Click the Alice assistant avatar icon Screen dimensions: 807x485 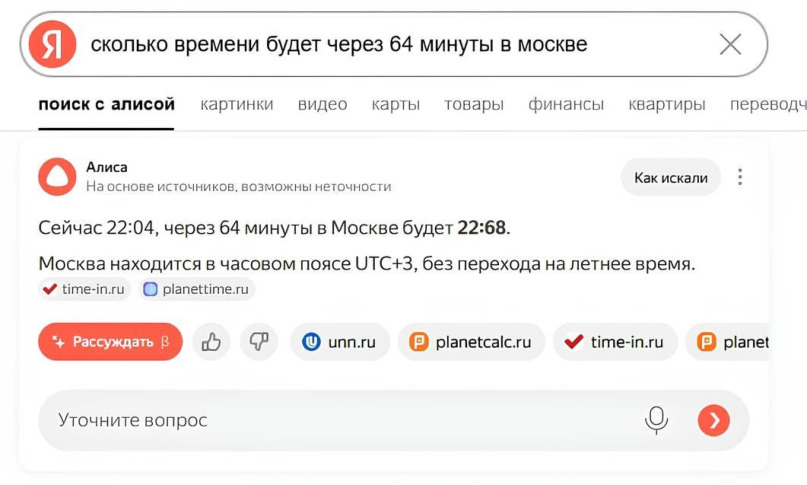click(x=57, y=177)
